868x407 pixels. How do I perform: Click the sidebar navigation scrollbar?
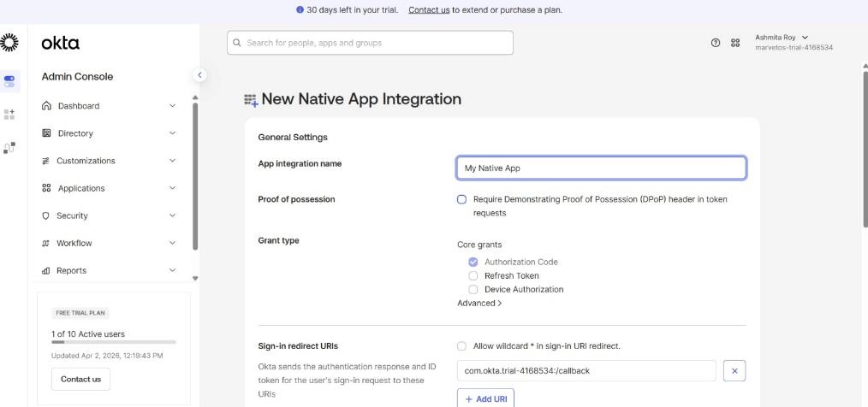click(x=195, y=177)
